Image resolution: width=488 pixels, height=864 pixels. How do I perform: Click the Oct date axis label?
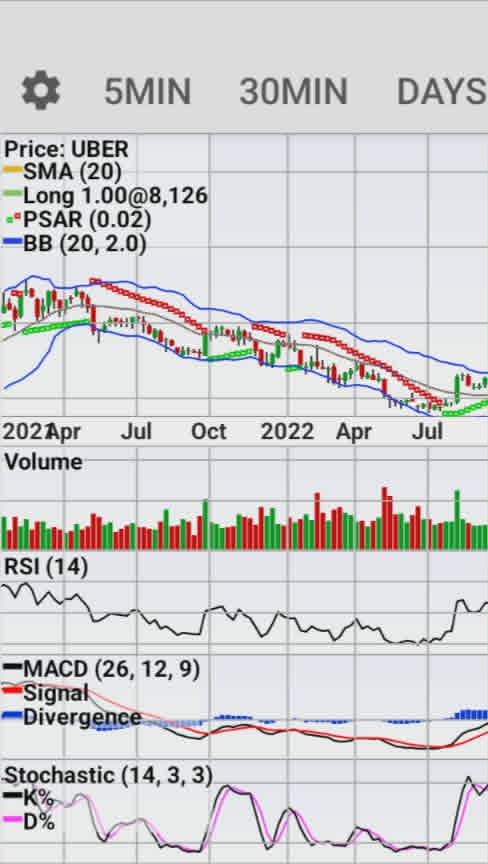click(x=209, y=431)
